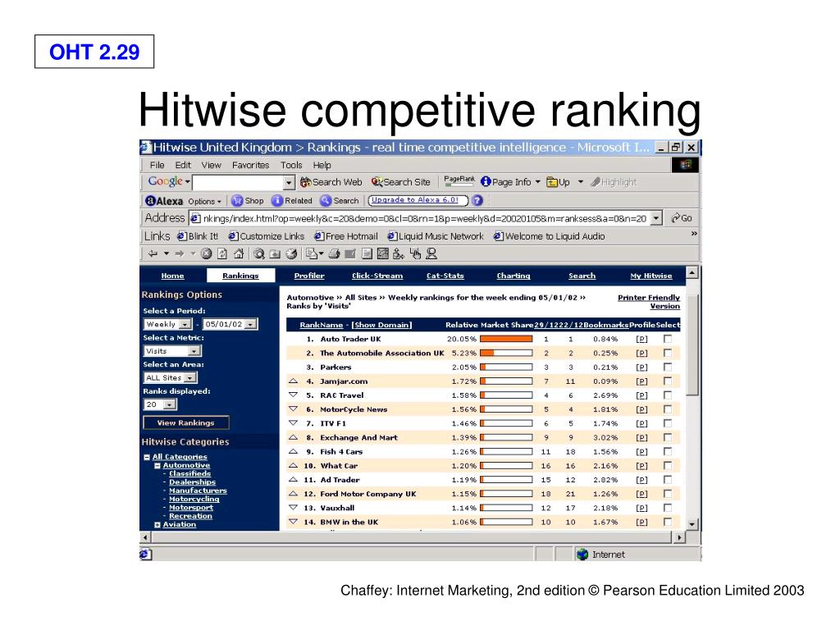Screen dimensions: 840x630
Task: Open the History icon in the IE toolbar
Action: 291,253
